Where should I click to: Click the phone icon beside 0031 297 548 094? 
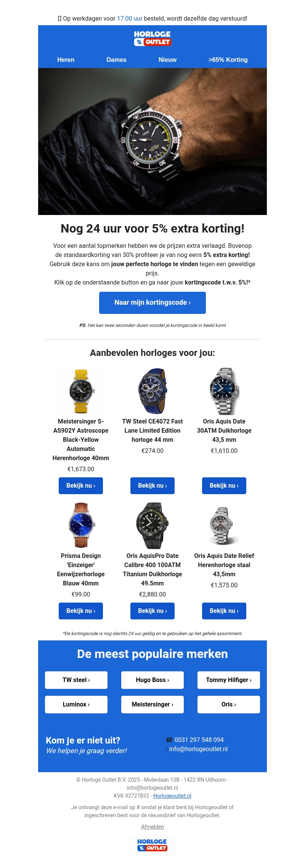(169, 740)
